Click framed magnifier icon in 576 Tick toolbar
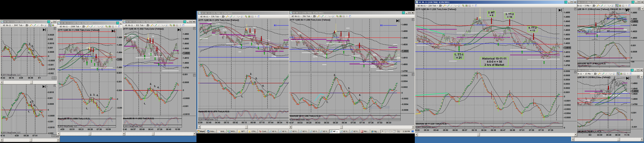The width and height of the screenshot is (644, 143). pyautogui.click(x=242, y=16)
